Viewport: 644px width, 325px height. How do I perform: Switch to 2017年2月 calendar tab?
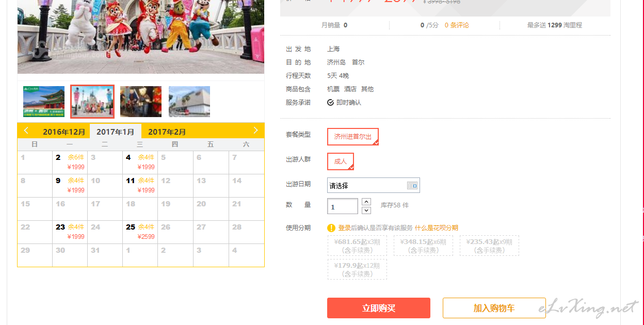pyautogui.click(x=167, y=132)
